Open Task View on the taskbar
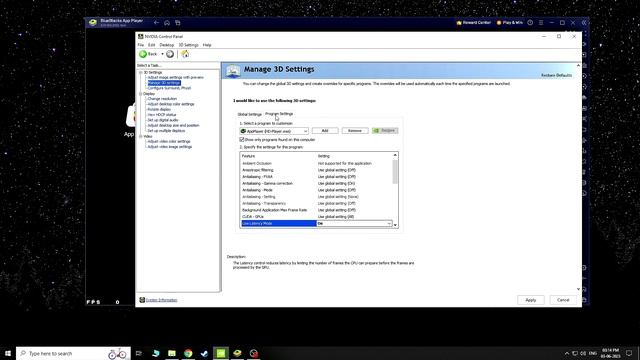Image resolution: width=640 pixels, height=360 pixels. pyautogui.click(x=139, y=353)
